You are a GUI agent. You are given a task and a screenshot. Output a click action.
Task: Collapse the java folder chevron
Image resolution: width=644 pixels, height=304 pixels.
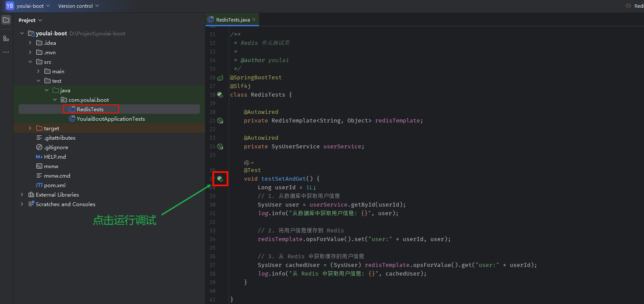coord(47,91)
